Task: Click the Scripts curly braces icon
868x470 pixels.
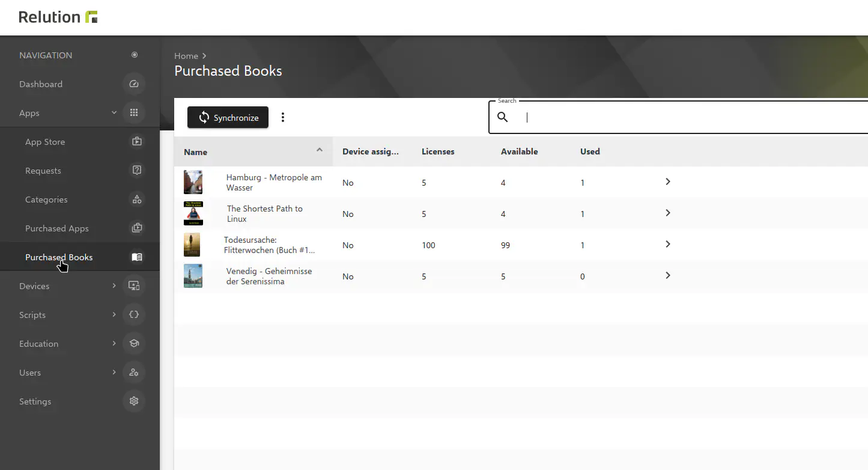Action: point(134,315)
